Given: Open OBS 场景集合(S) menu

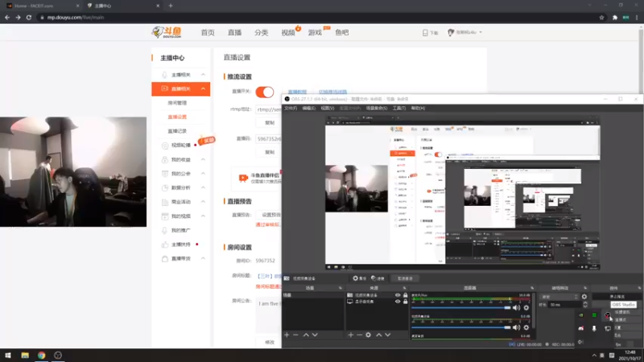Looking at the screenshot, I should tap(377, 109).
